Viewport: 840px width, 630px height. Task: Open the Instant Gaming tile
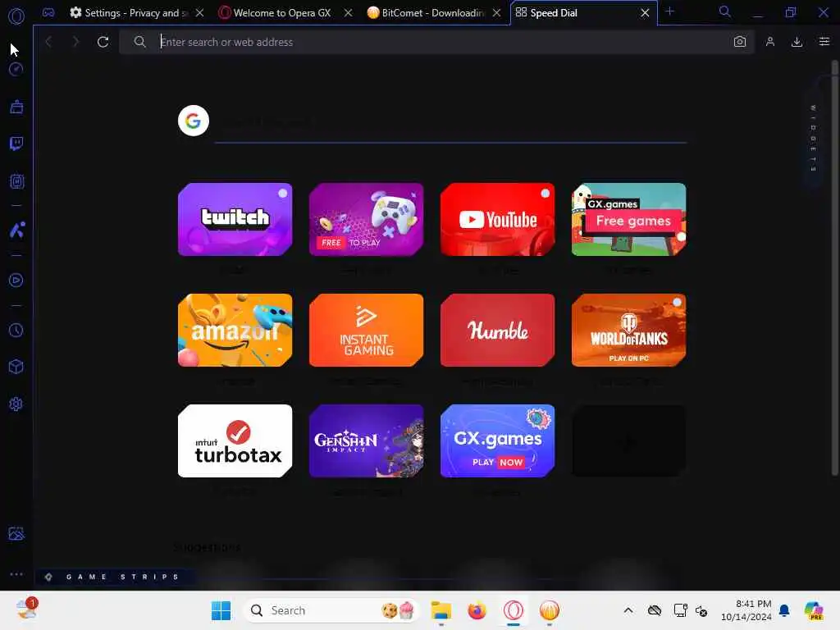(x=367, y=330)
